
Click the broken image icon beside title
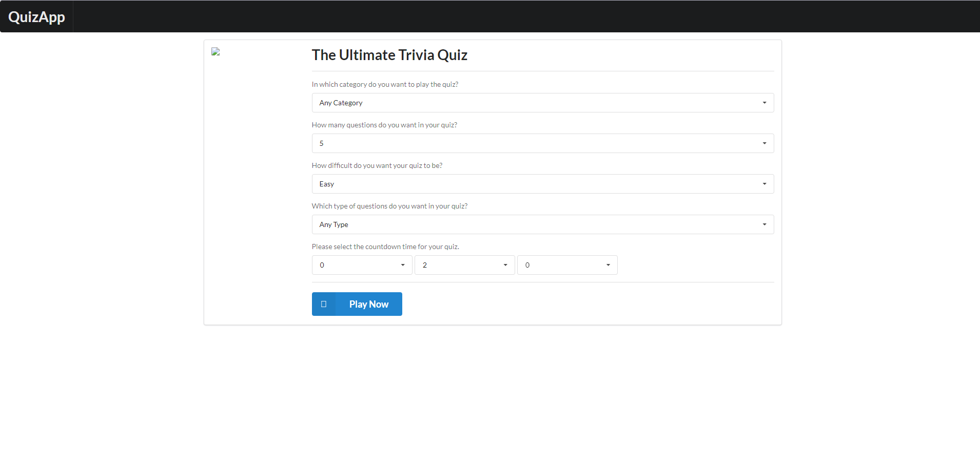(215, 51)
